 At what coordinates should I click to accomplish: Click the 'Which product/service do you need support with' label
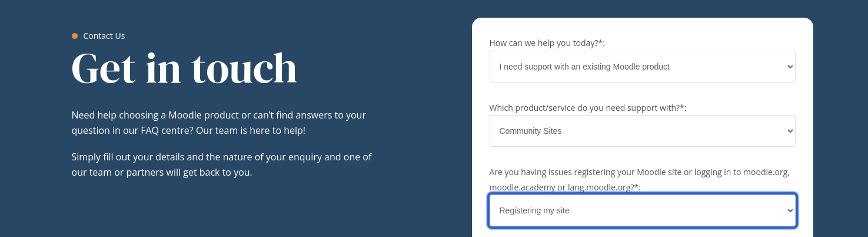tap(588, 108)
